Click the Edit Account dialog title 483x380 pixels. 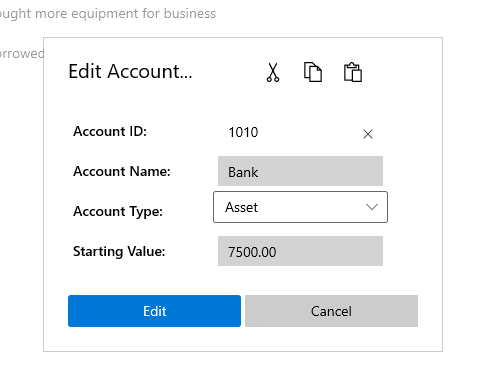[x=130, y=72]
